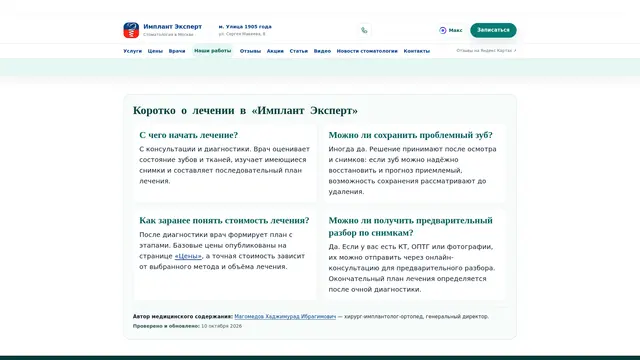Viewport: 640px width, 360px height.
Task: Open the Контакты menu item
Action: pyautogui.click(x=417, y=51)
